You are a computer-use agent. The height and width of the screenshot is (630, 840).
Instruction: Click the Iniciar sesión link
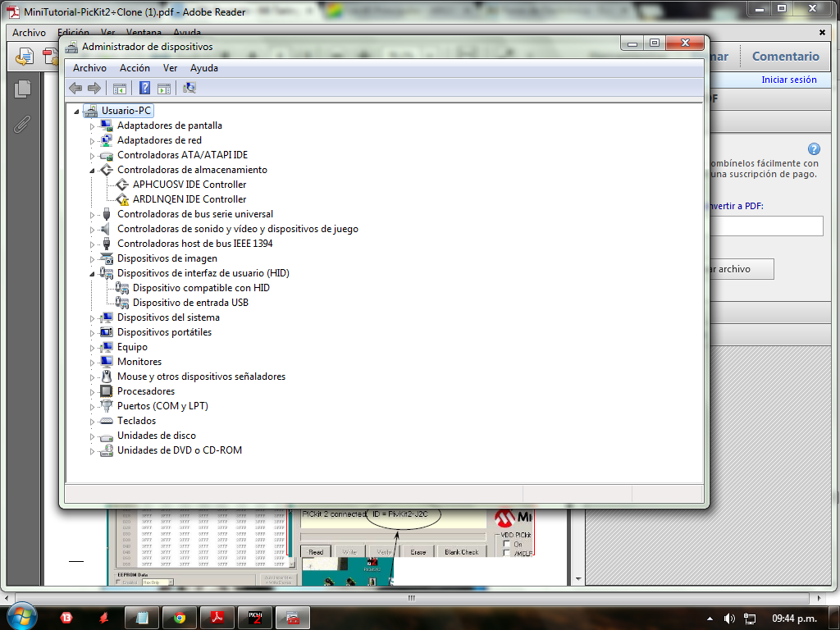789,80
